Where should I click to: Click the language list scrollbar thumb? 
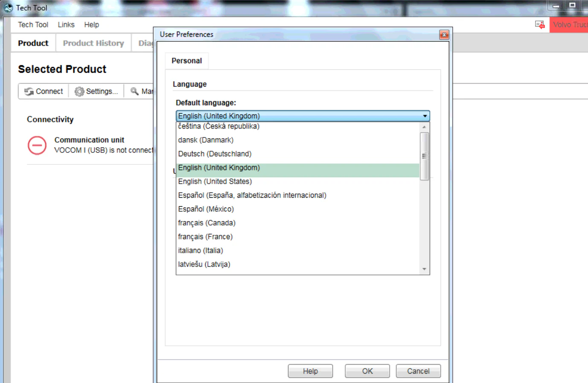pos(424,156)
